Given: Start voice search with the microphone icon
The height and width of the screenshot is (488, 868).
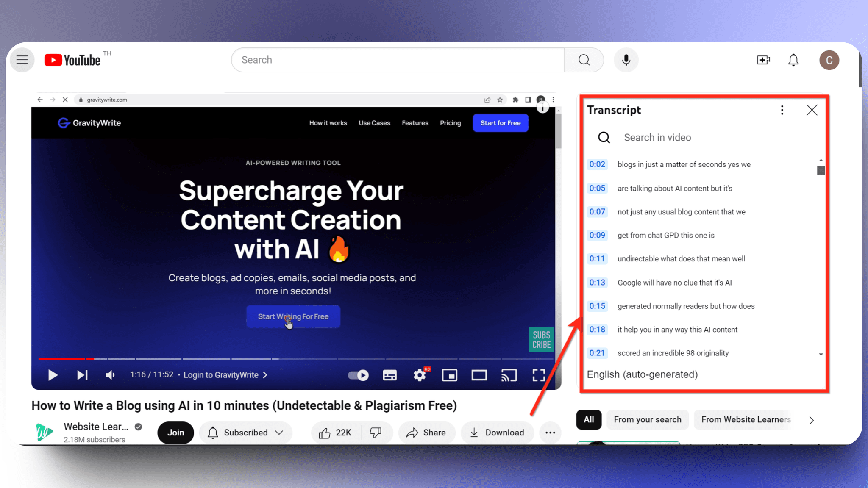Looking at the screenshot, I should click(626, 60).
